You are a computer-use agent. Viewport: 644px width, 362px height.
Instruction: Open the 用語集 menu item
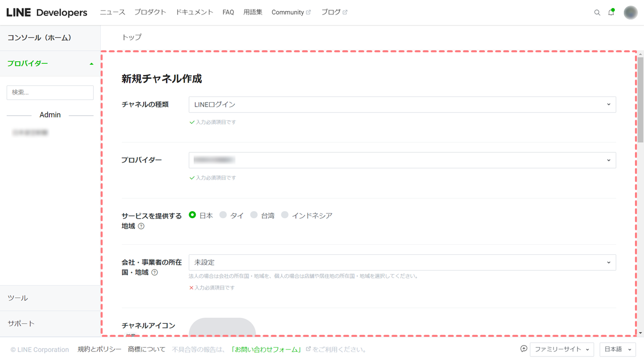[253, 13]
